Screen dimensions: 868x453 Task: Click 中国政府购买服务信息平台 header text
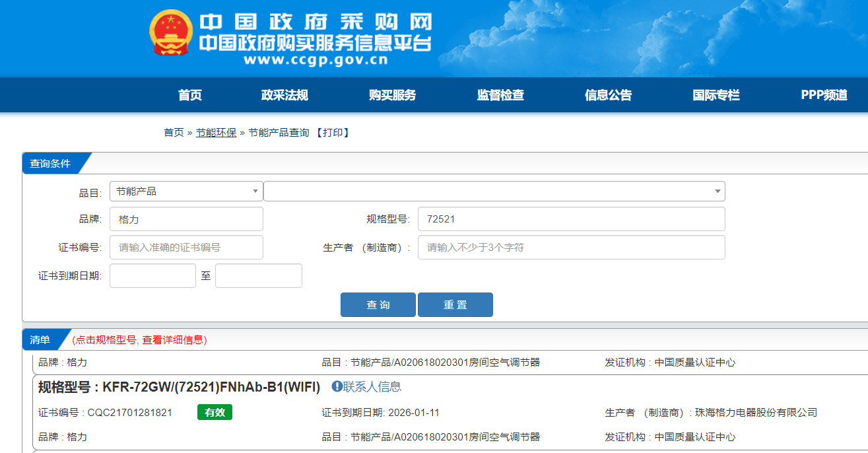(316, 44)
